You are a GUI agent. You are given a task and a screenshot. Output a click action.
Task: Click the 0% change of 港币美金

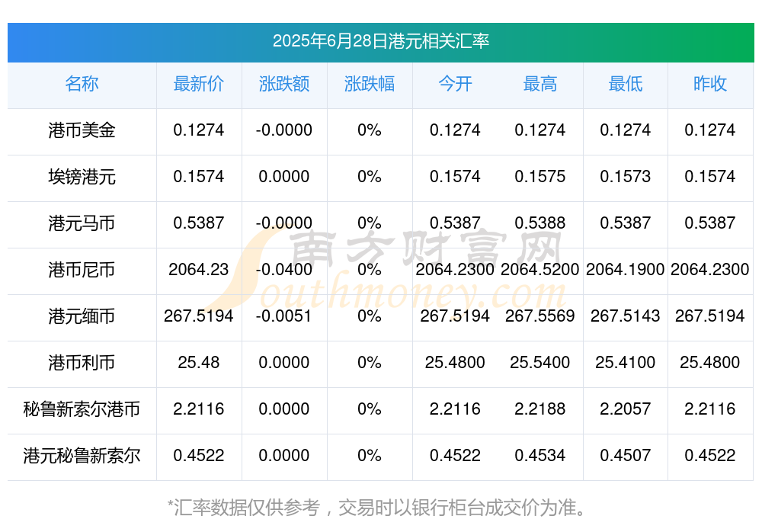370,130
